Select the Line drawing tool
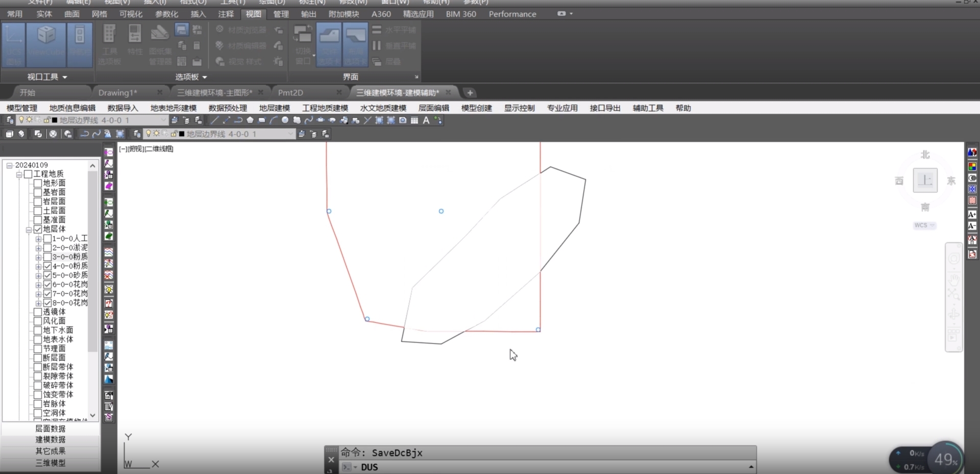 click(215, 121)
